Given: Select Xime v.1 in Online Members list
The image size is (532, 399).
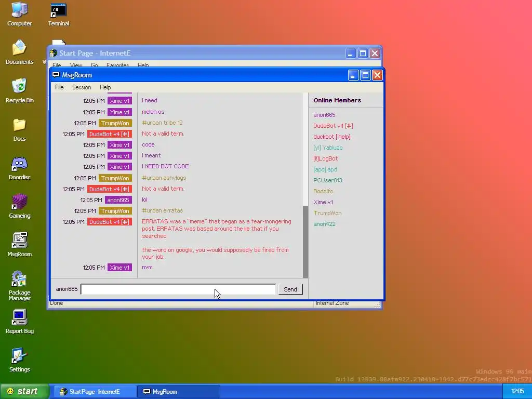Looking at the screenshot, I should click(323, 202).
